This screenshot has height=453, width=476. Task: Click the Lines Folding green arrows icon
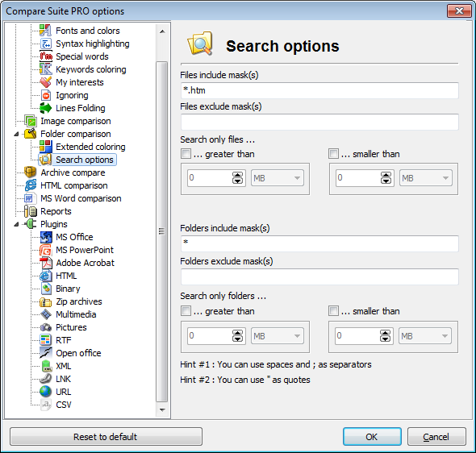(45, 108)
